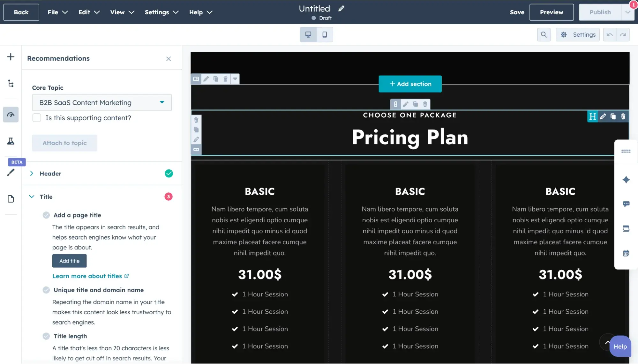The height and width of the screenshot is (364, 638).
Task: Select the A/B test flask icon
Action: (11, 141)
